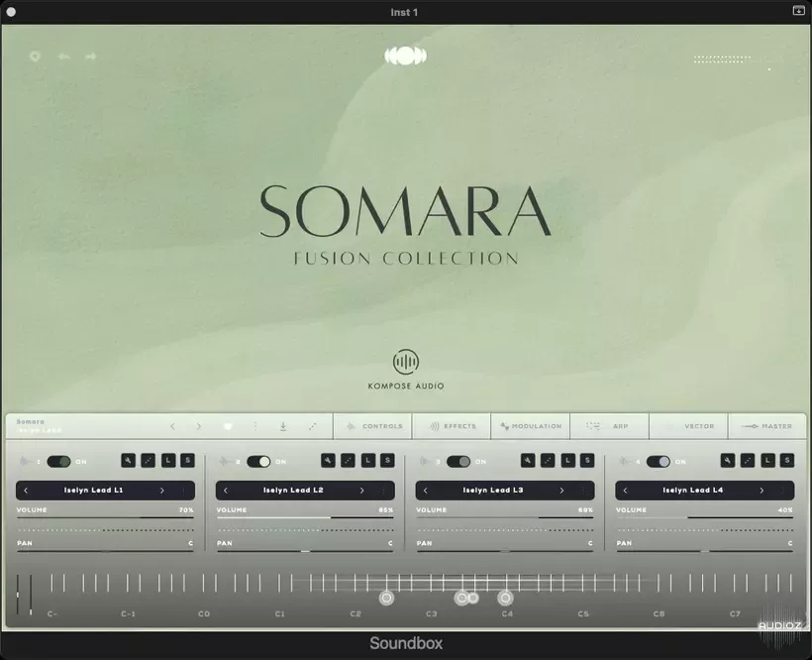Select the previous sound before Iselyn Lead L4

[x=626, y=491]
